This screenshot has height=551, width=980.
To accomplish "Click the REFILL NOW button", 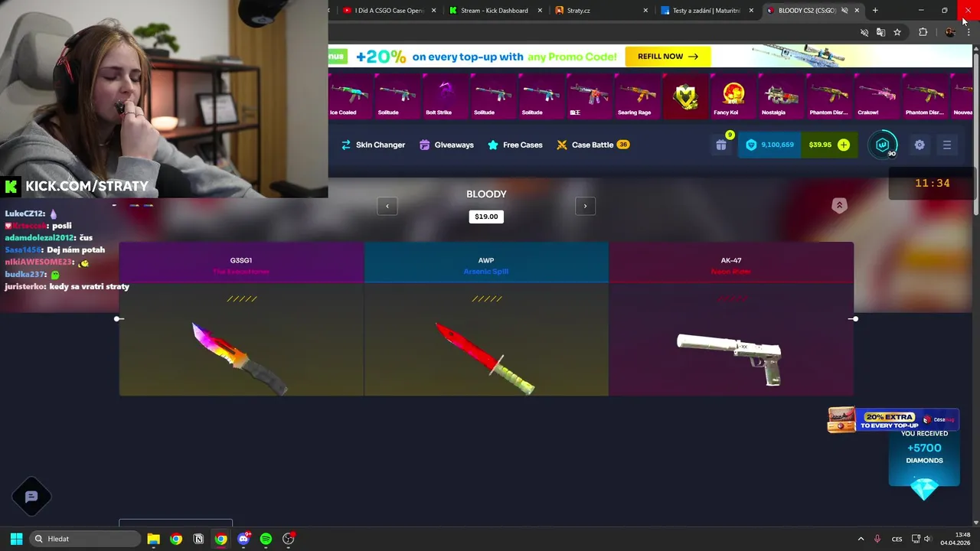I will coord(668,57).
